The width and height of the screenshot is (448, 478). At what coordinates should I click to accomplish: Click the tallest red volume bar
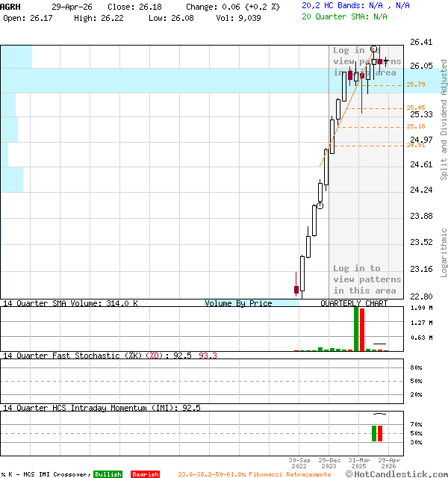pyautogui.click(x=362, y=329)
